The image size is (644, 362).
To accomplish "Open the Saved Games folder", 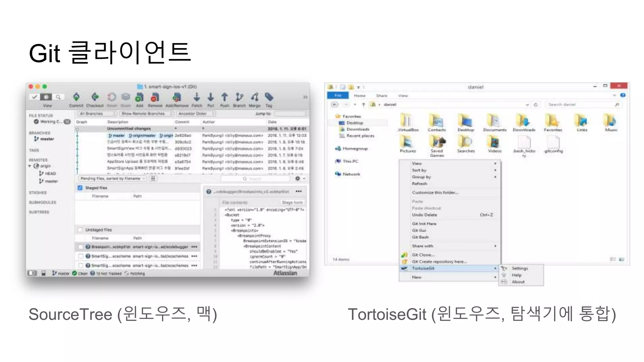I will point(437,146).
